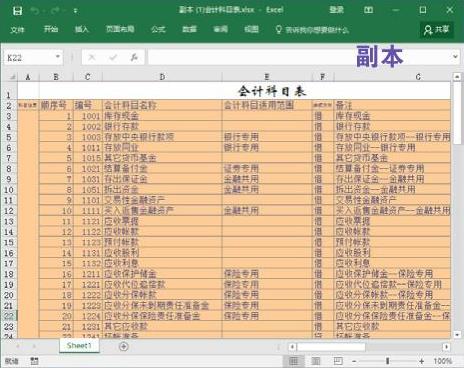The image size is (464, 368).
Task: Click the Undo arrow icon
Action: click(x=35, y=11)
